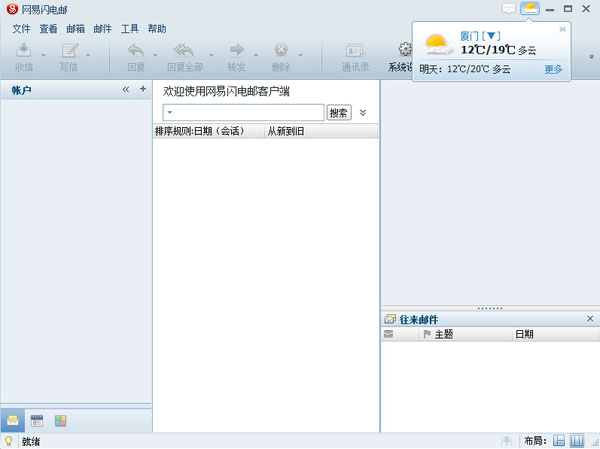Open the system settings gear icon
600x449 pixels.
tap(405, 49)
